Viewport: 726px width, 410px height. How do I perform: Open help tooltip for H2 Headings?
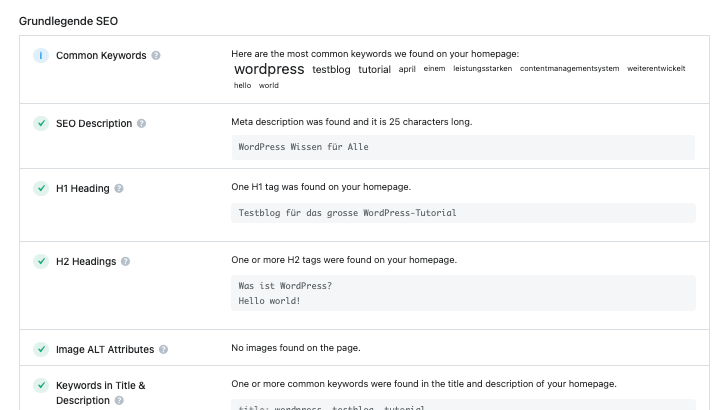click(x=125, y=261)
